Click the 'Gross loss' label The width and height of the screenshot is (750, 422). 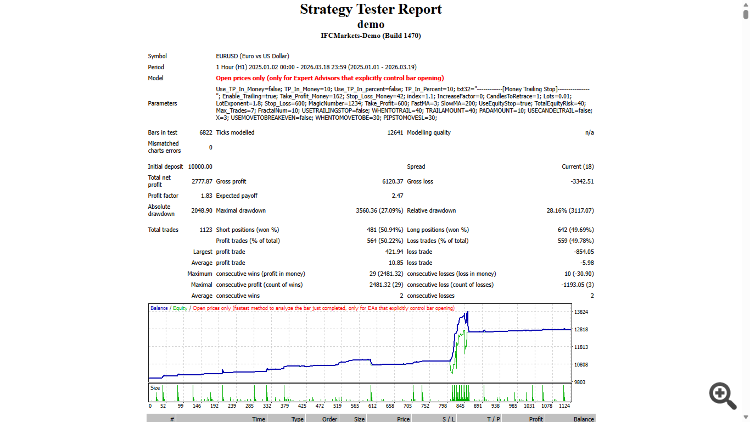pyautogui.click(x=419, y=181)
